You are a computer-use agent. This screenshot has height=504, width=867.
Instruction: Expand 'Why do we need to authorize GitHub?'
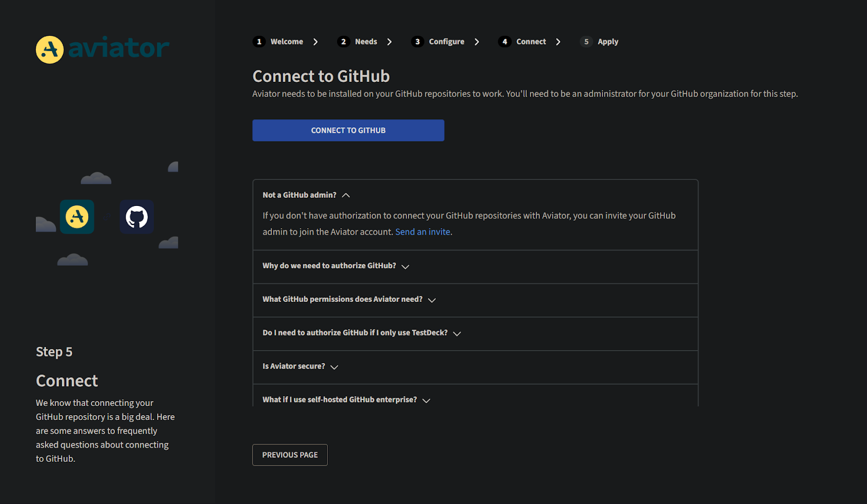pyautogui.click(x=475, y=266)
